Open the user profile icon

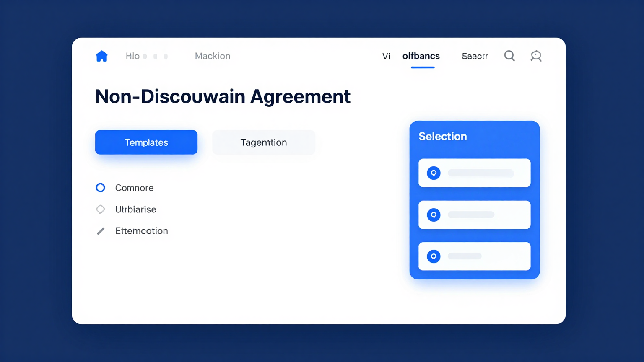(x=536, y=56)
